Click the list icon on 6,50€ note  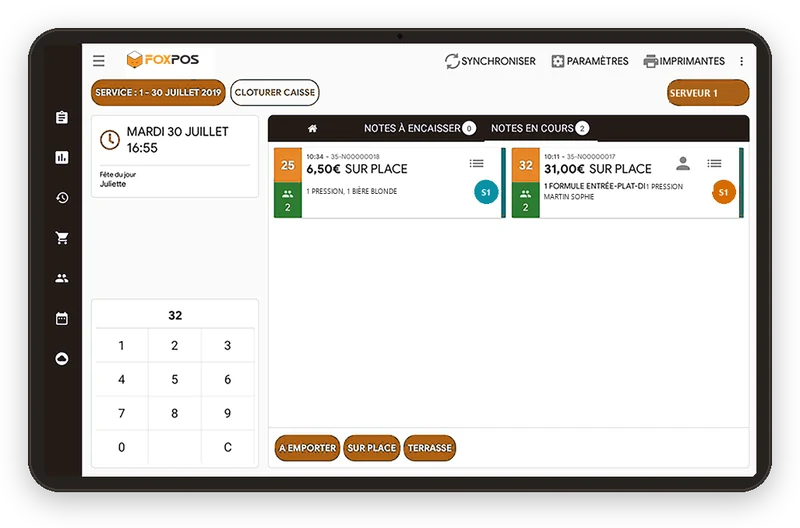[x=477, y=163]
